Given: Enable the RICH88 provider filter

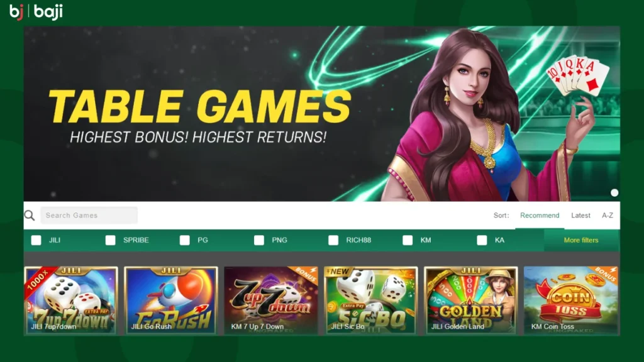Looking at the screenshot, I should click(333, 240).
